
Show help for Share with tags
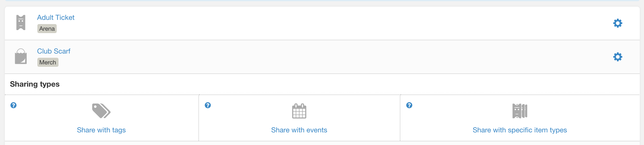(14, 105)
